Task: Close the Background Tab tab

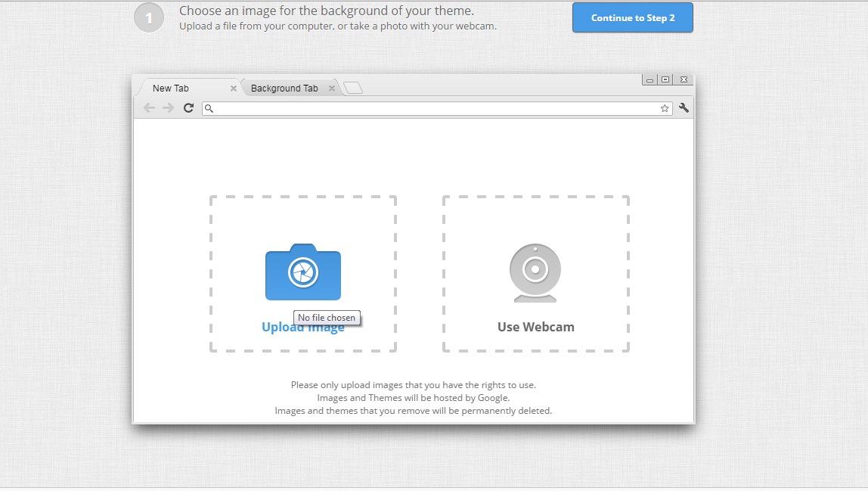Action: [x=332, y=88]
